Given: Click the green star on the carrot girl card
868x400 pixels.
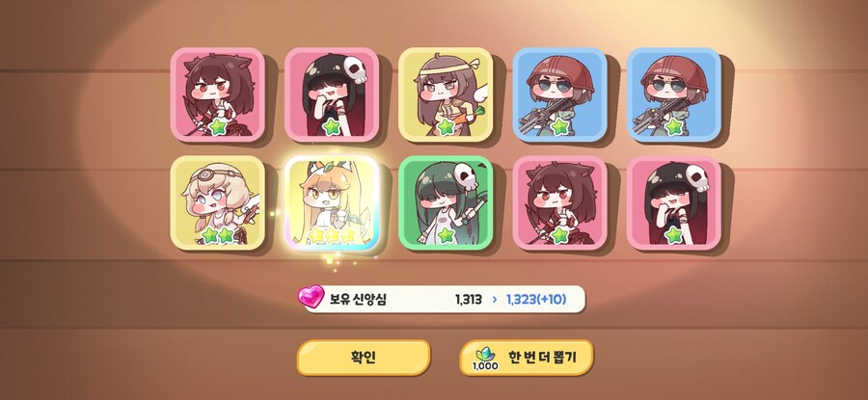Looking at the screenshot, I should [x=447, y=126].
